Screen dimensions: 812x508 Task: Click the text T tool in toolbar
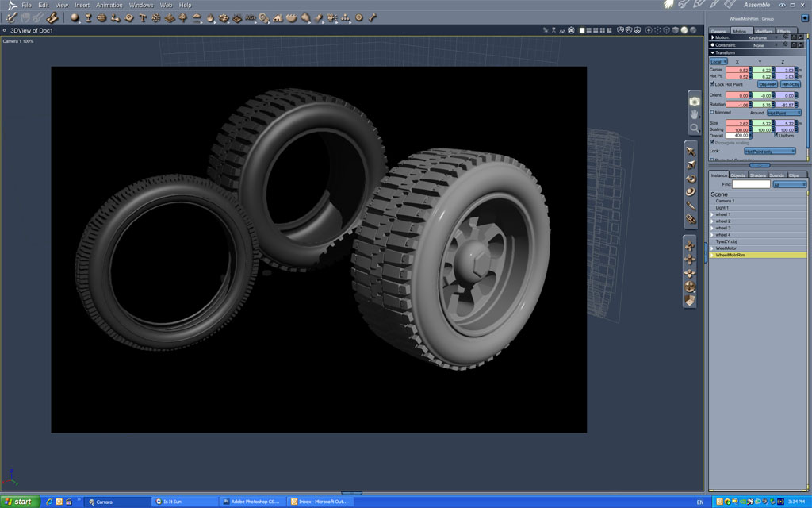(x=143, y=17)
